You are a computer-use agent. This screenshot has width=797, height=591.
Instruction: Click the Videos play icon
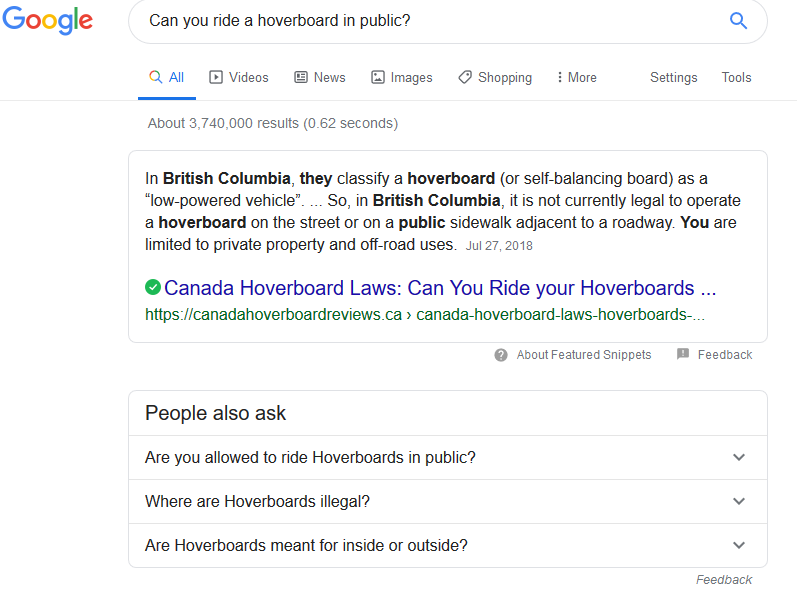216,77
